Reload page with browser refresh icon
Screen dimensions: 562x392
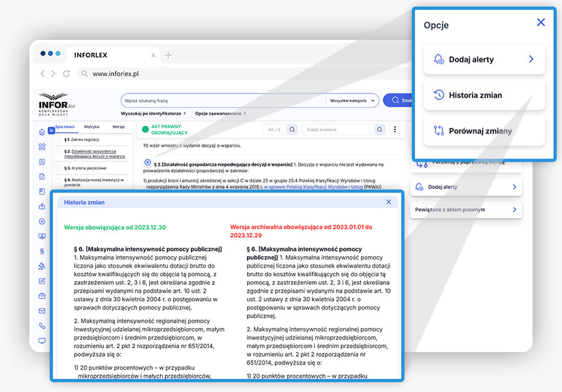[67, 74]
